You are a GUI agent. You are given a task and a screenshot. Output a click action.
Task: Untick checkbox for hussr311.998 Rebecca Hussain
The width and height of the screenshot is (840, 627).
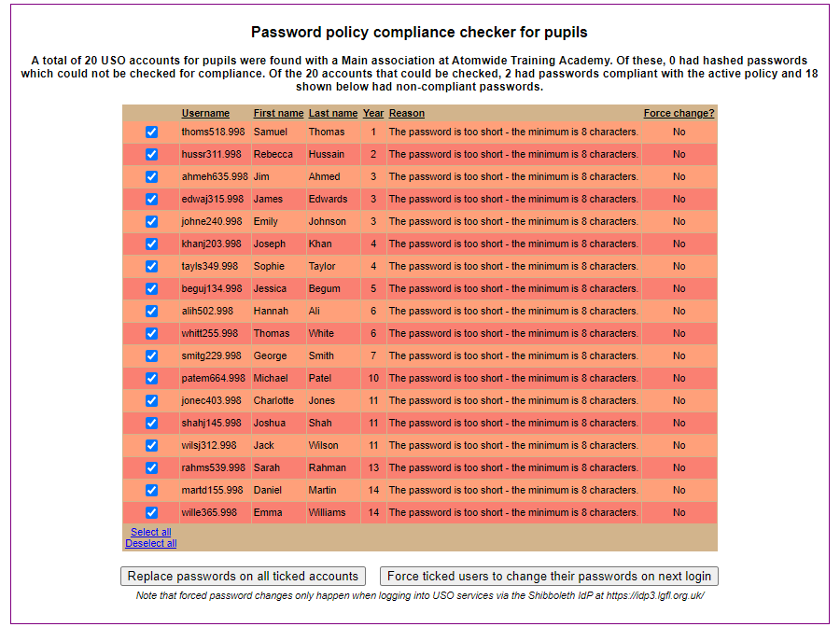(151, 154)
